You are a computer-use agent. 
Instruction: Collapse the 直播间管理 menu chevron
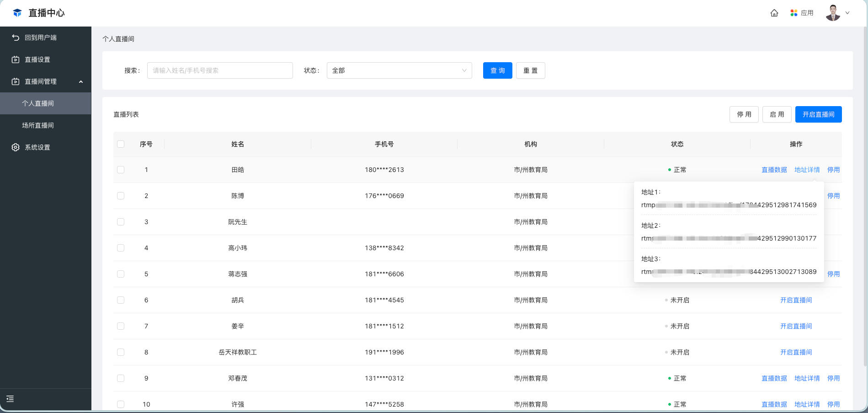[x=81, y=81]
